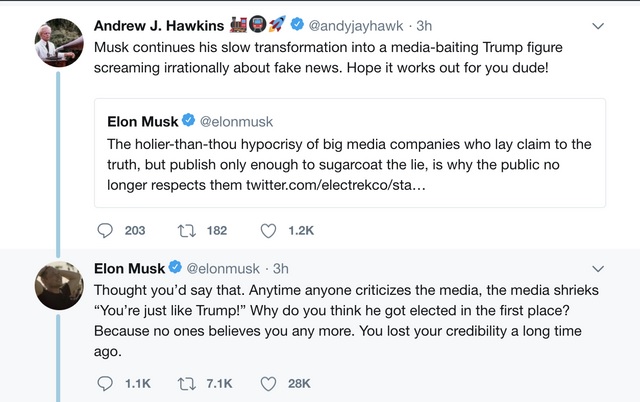
Task: Reply to Andrew J. Hawkins' tweet
Action: (x=105, y=231)
